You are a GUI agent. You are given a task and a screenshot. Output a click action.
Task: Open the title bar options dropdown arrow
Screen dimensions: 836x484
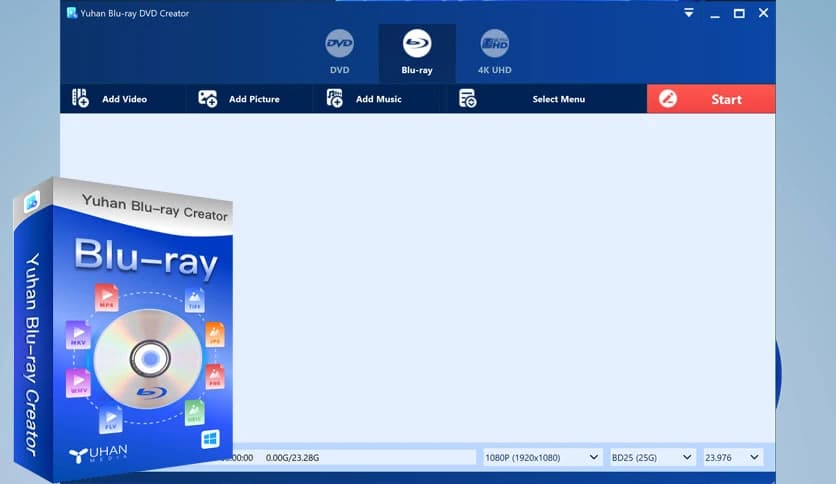[x=689, y=13]
